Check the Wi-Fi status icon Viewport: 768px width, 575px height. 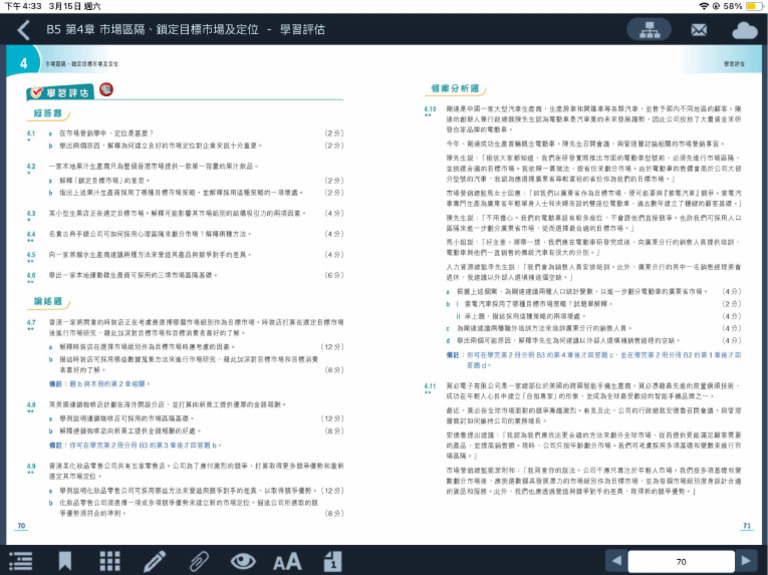704,6
